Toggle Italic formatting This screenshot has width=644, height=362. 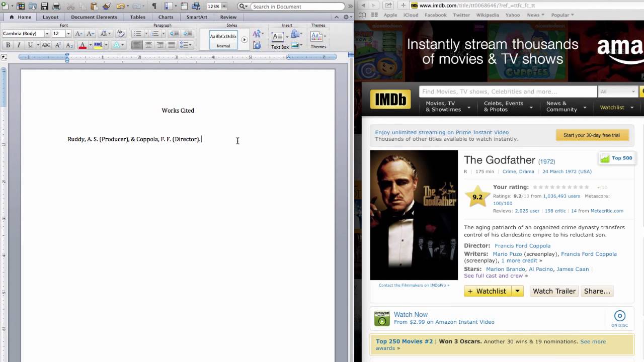[19, 45]
